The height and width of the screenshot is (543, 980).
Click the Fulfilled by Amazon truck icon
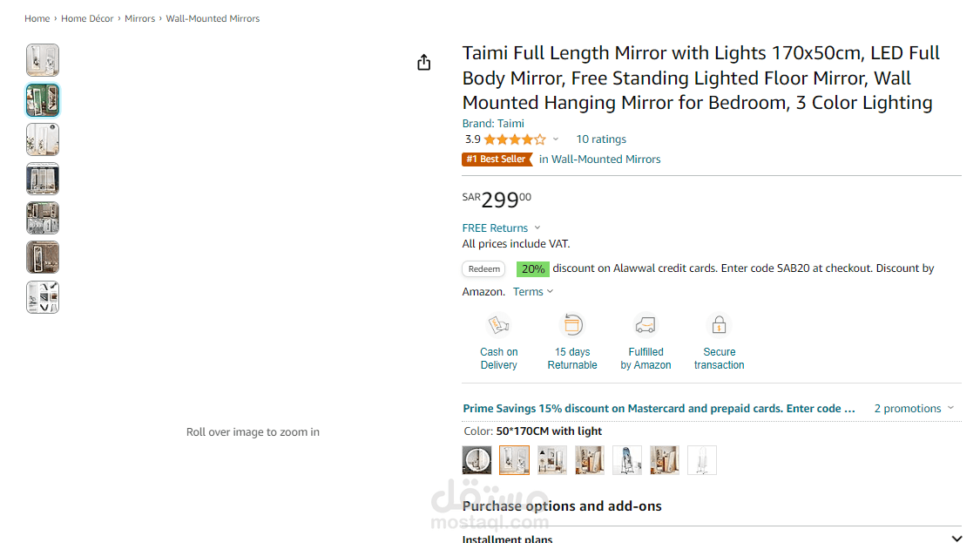645,325
